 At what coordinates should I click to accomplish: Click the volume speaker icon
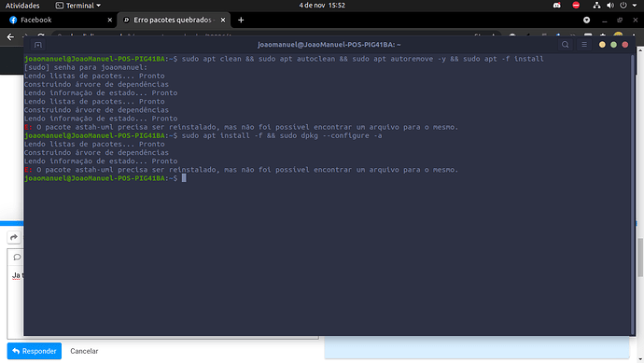610,6
